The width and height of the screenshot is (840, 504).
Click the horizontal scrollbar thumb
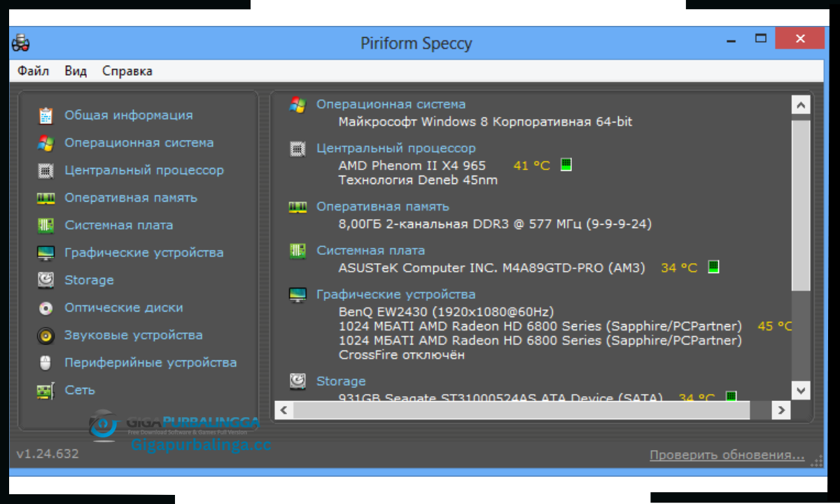pos(522,410)
